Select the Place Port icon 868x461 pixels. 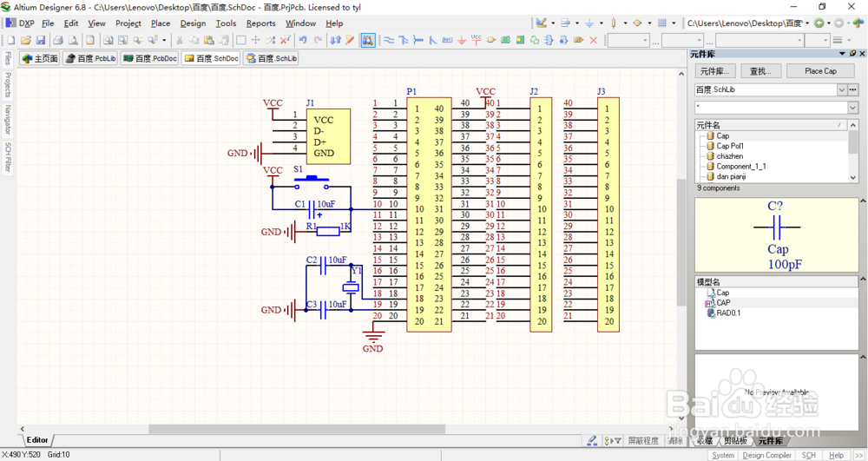coord(578,40)
